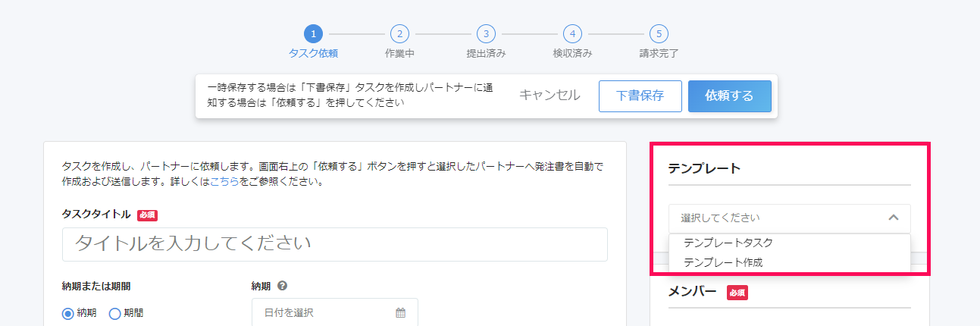
Task: Click the テンプレート section heading
Action: coord(704,168)
